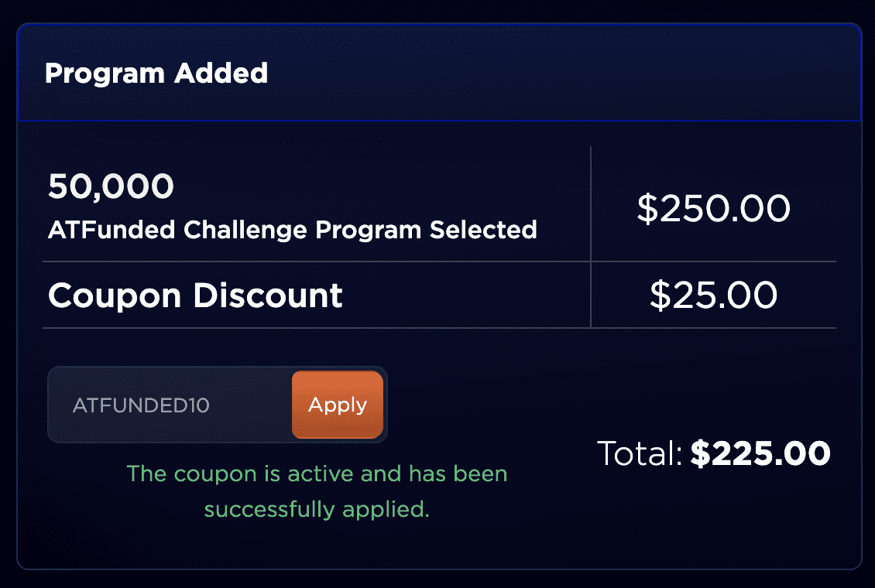The height and width of the screenshot is (588, 875).
Task: Click the $250.00 program price
Action: point(714,207)
